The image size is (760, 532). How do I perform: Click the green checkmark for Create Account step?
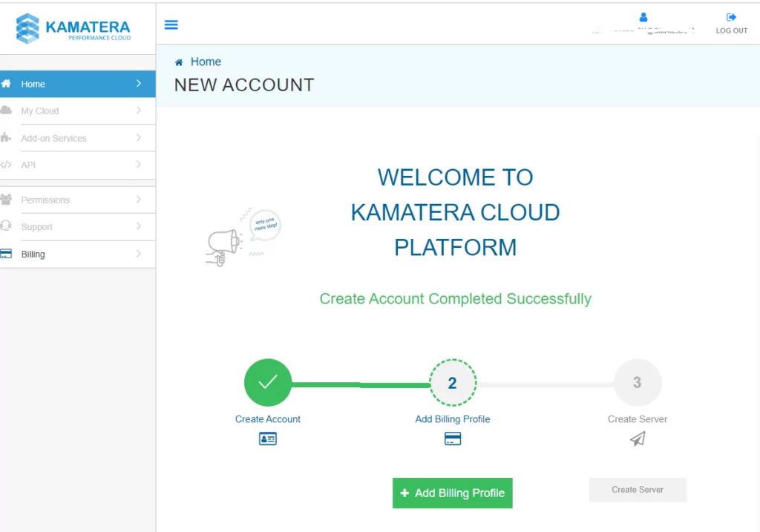(268, 382)
